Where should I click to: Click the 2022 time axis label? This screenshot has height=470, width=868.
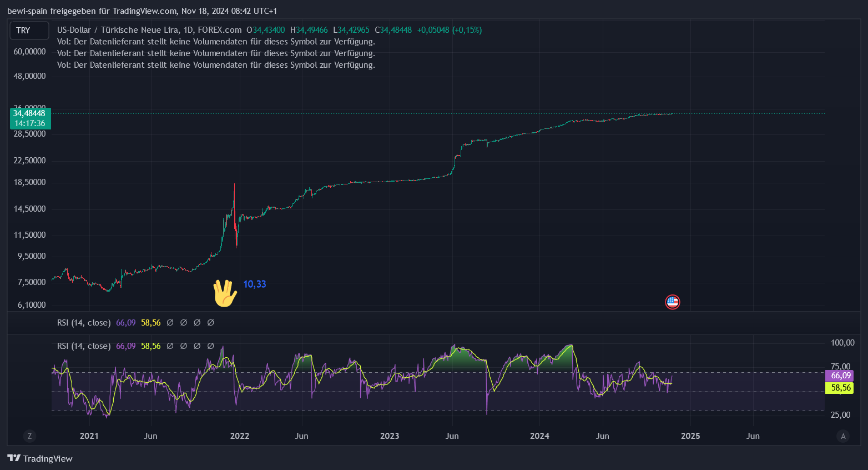point(240,436)
